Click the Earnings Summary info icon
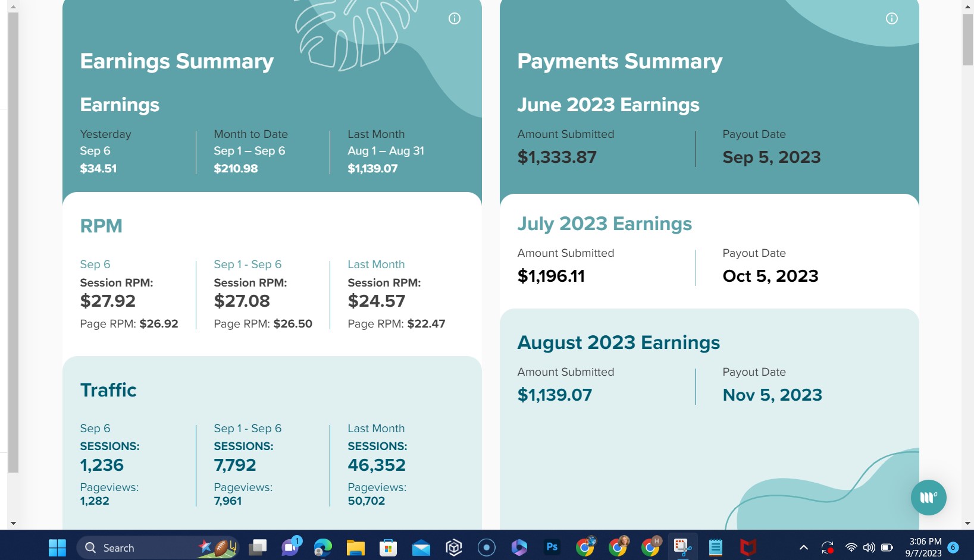 (x=455, y=18)
